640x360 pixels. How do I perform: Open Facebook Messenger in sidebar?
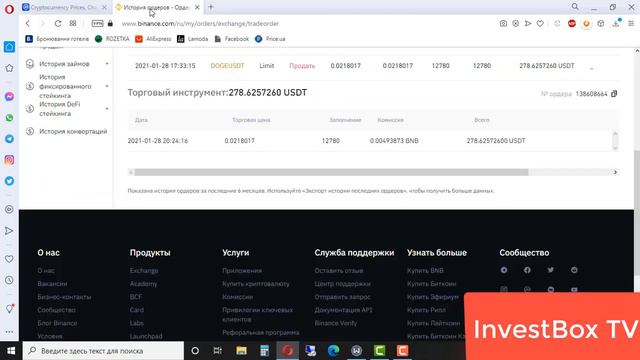tap(9, 96)
